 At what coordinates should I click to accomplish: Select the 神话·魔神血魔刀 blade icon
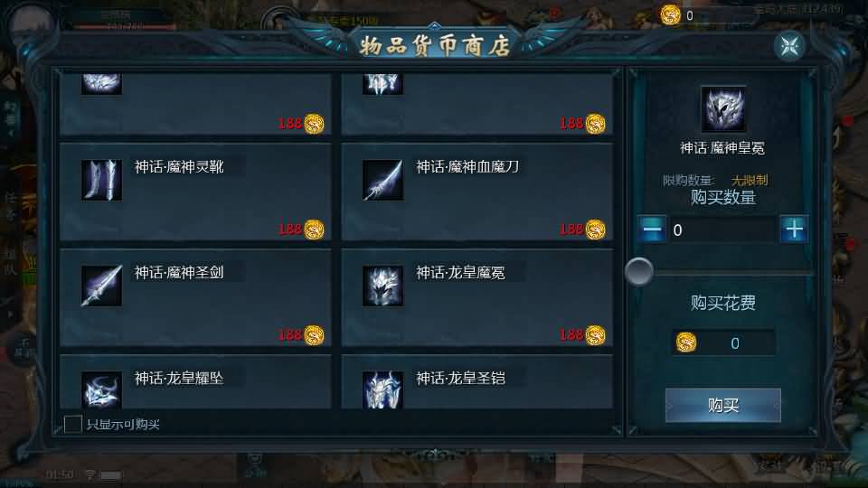tap(382, 180)
